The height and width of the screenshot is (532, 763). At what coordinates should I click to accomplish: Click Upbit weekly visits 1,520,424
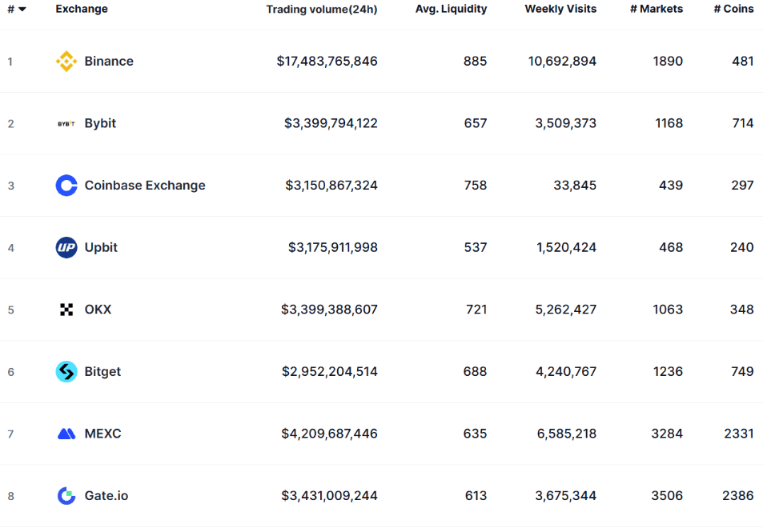point(566,247)
